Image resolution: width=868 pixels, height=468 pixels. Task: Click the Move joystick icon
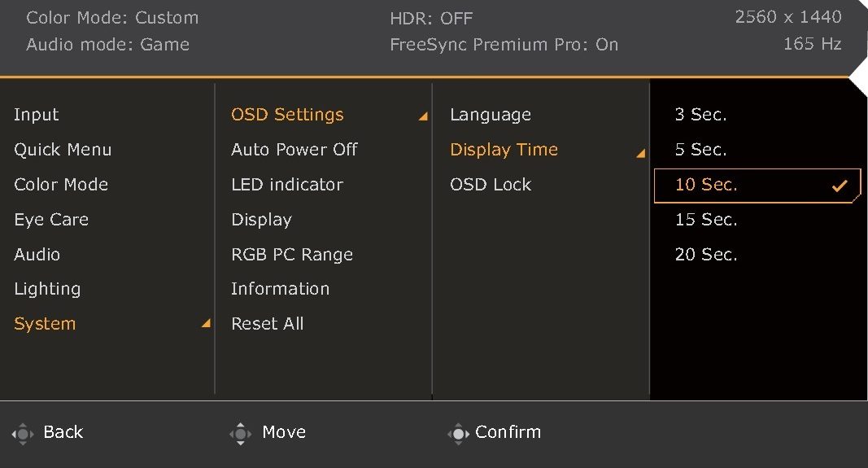pos(240,434)
